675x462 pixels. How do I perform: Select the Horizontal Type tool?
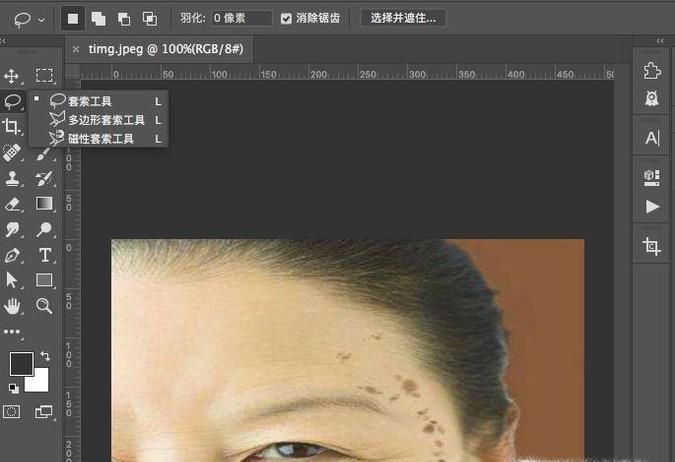[44, 255]
